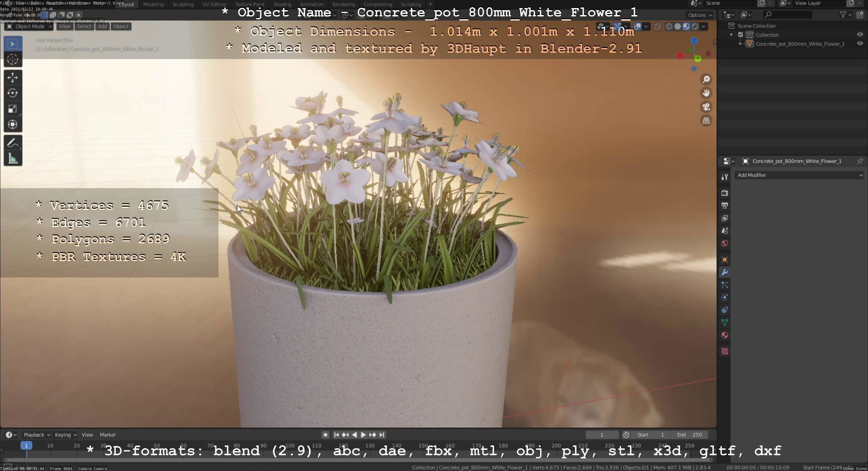Toggle camera view icon

(x=706, y=107)
